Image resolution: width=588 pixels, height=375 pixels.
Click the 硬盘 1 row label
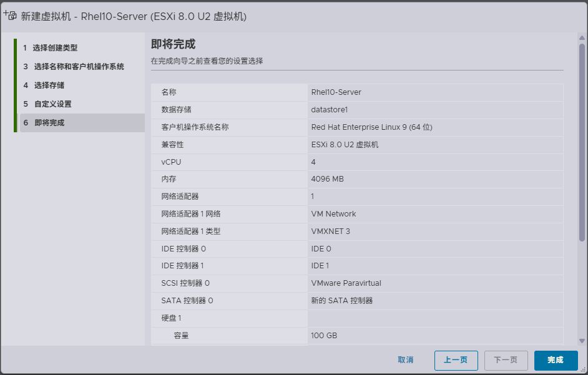pos(171,318)
